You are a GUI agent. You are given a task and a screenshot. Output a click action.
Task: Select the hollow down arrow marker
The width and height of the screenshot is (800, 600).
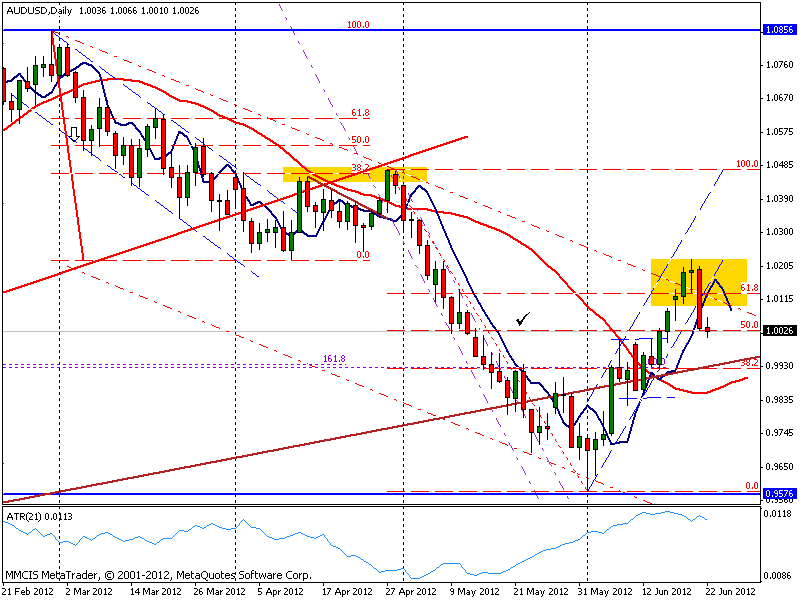pos(74,134)
